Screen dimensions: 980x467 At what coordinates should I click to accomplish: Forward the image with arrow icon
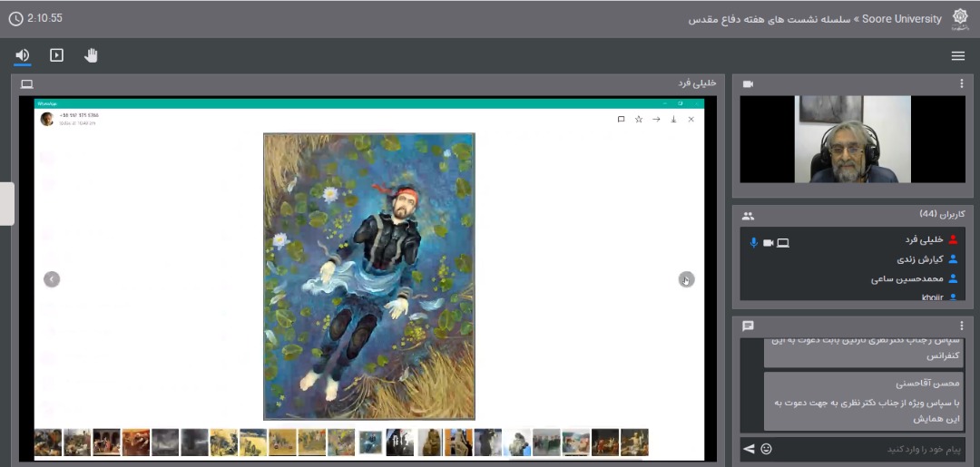(656, 120)
